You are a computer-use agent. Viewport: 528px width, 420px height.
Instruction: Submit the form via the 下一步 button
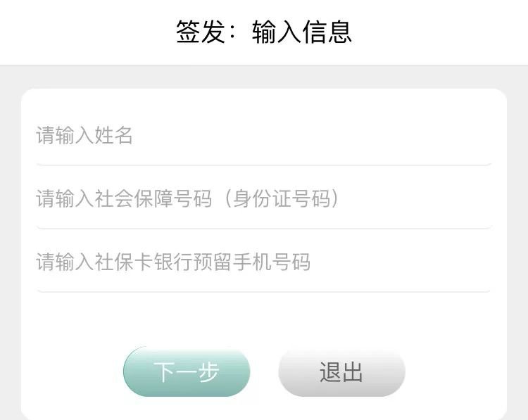click(187, 371)
